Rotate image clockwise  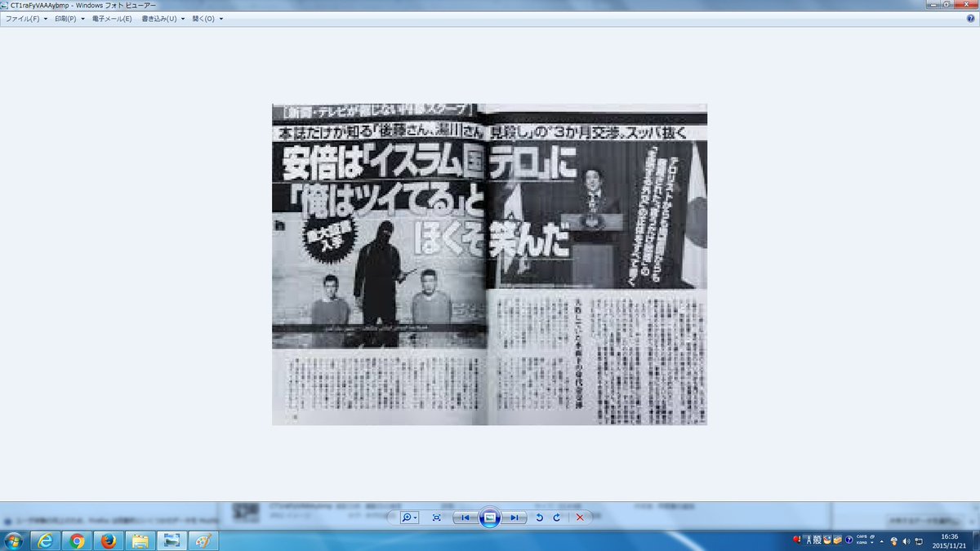tap(557, 518)
